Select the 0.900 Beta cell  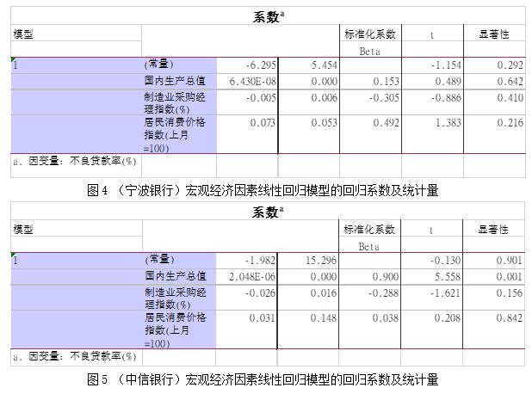pos(369,277)
